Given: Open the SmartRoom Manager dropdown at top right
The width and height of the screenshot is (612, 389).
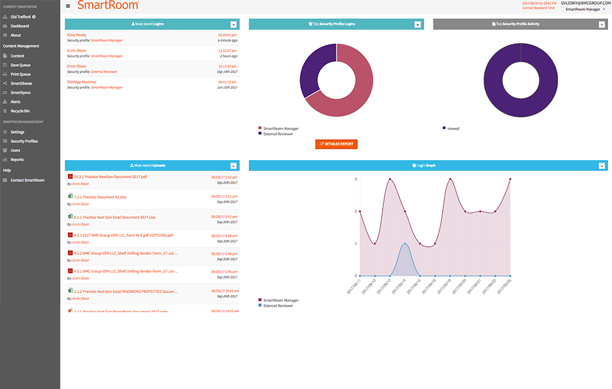Looking at the screenshot, I should (585, 9).
